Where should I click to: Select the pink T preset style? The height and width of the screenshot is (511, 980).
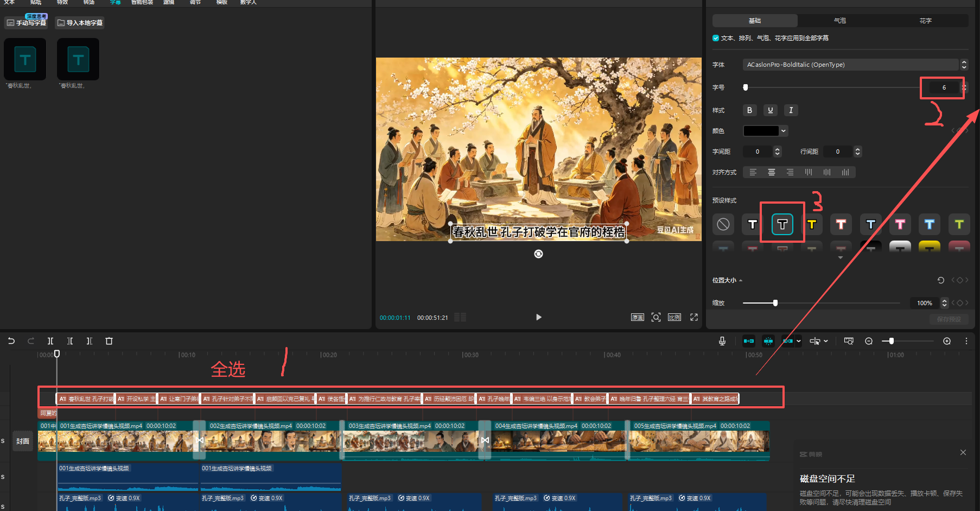tap(900, 224)
